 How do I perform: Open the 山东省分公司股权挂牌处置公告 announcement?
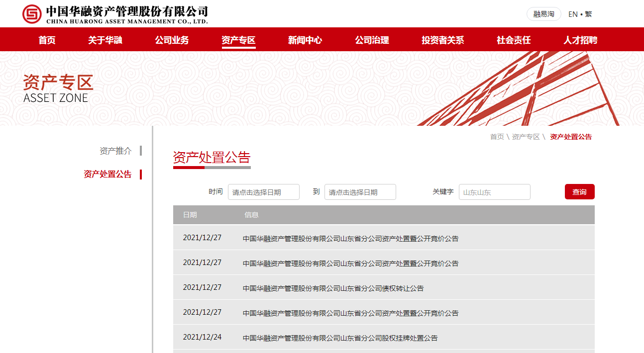pyautogui.click(x=340, y=338)
